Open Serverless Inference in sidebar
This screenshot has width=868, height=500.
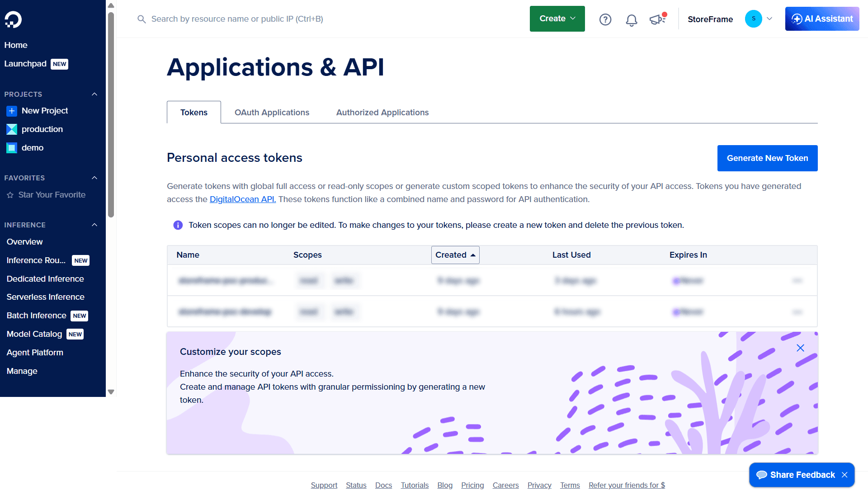(46, 297)
